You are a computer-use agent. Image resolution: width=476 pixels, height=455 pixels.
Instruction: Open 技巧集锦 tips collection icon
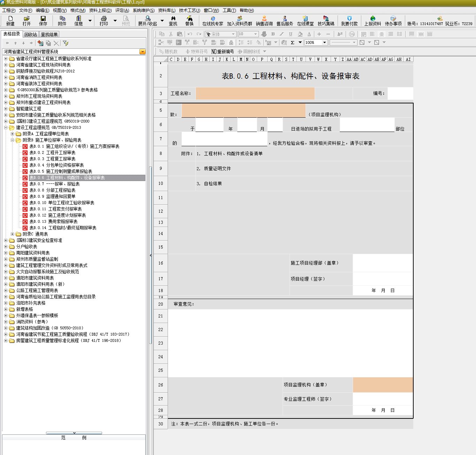click(326, 21)
